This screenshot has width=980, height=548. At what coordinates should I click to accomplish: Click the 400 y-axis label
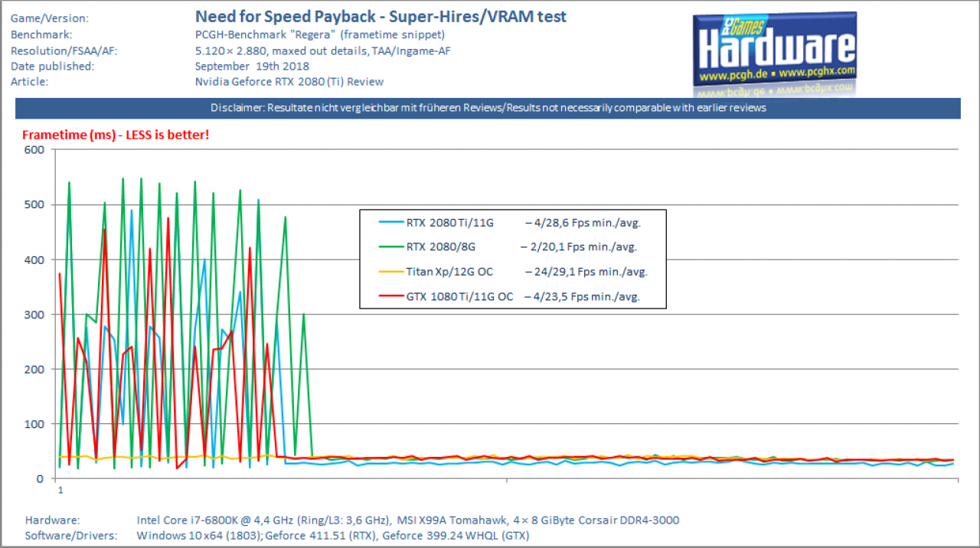pos(34,259)
